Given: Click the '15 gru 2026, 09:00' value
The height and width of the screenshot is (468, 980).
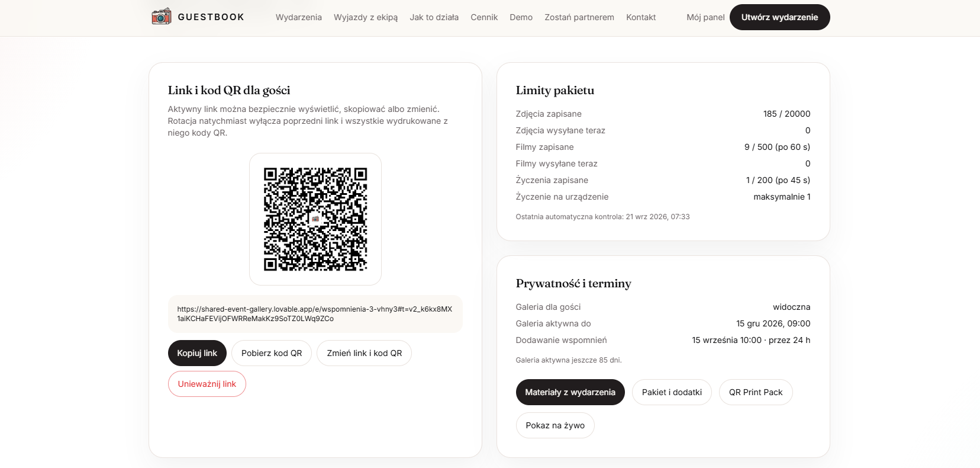Looking at the screenshot, I should (773, 323).
